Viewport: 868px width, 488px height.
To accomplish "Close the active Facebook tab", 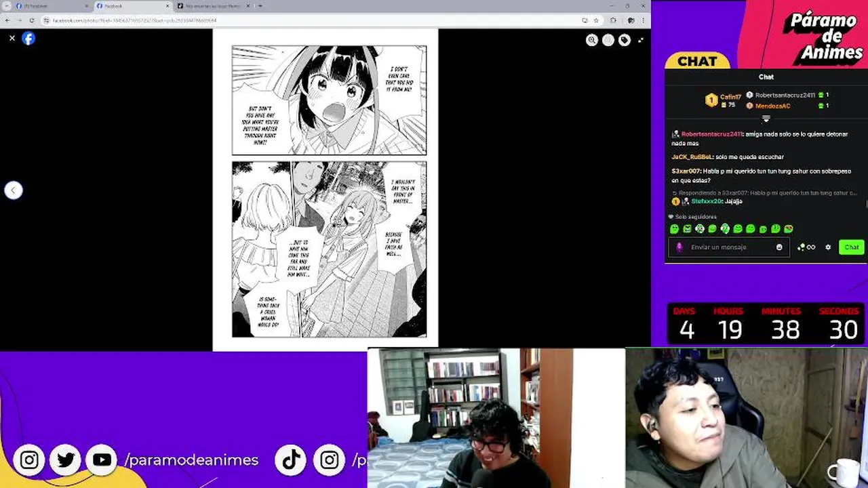I will pos(167,5).
